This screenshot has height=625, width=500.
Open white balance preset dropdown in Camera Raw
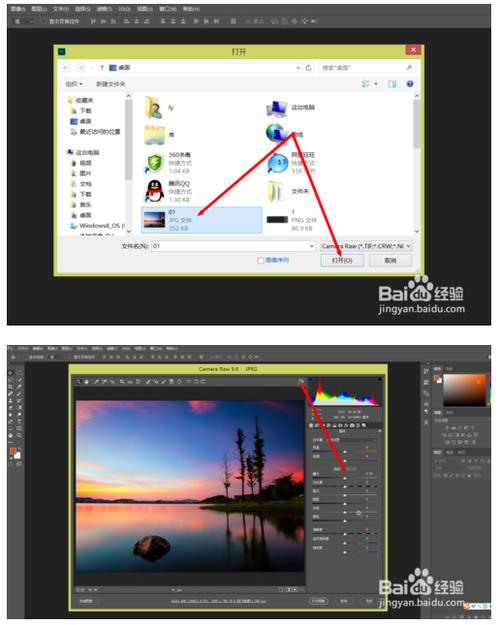351,440
